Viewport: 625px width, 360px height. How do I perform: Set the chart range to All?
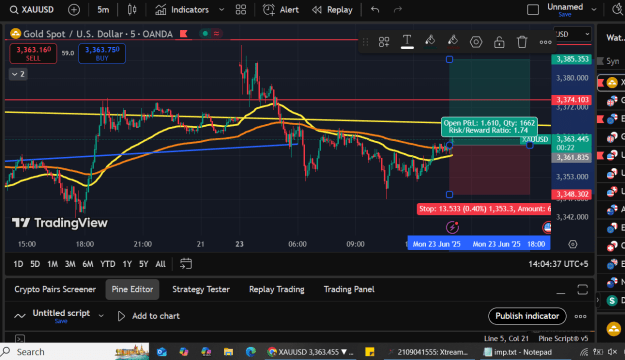161,264
